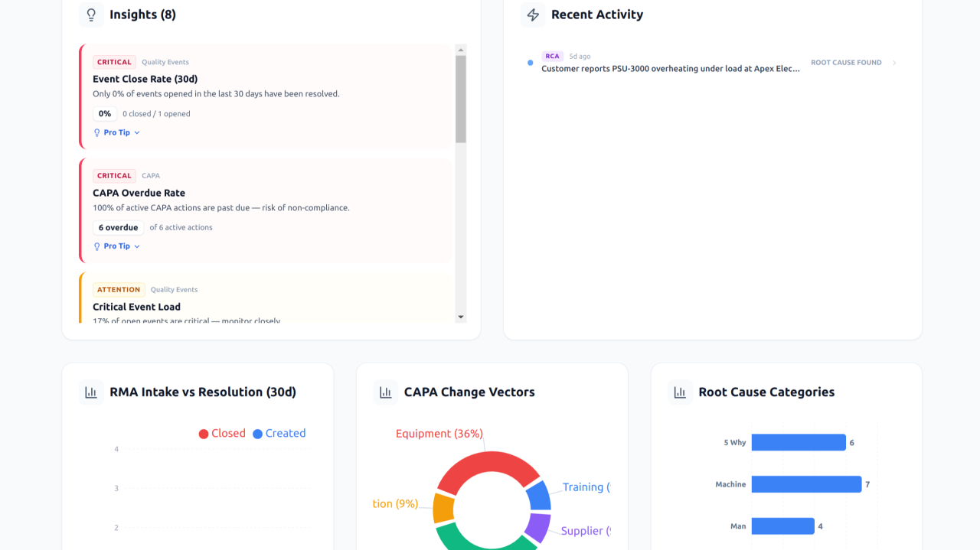Image resolution: width=980 pixels, height=550 pixels.
Task: Click the chevron arrow on RCA activity row
Action: click(x=894, y=63)
